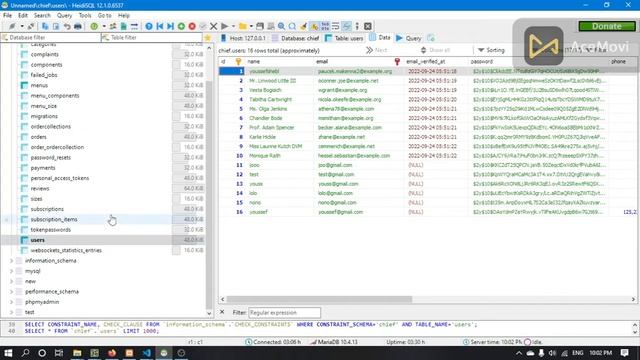Click the cancel editing X icon
Image resolution: width=640 pixels, height=360 pixels.
(x=213, y=26)
